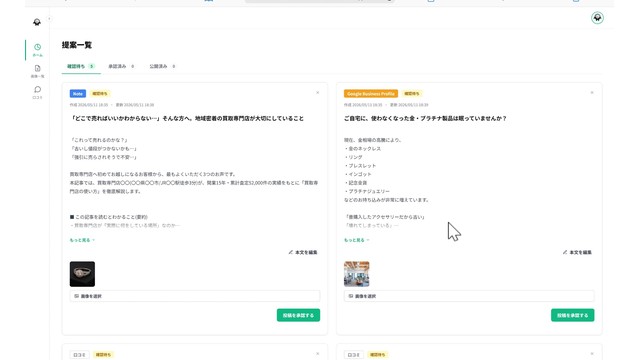This screenshot has height=360, width=640.
Task: Click the image icon in Note card's 画像を選択
Action: coord(76,296)
